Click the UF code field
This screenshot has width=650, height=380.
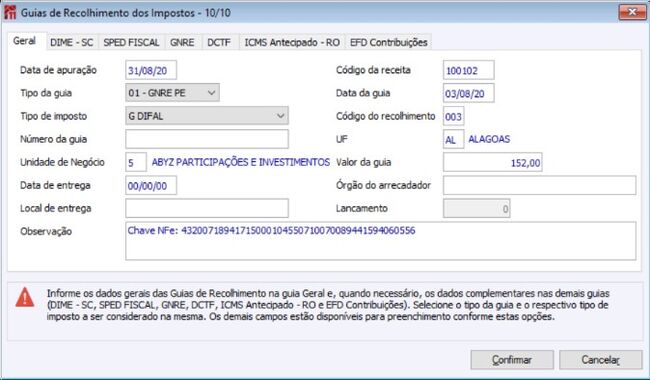[454, 139]
